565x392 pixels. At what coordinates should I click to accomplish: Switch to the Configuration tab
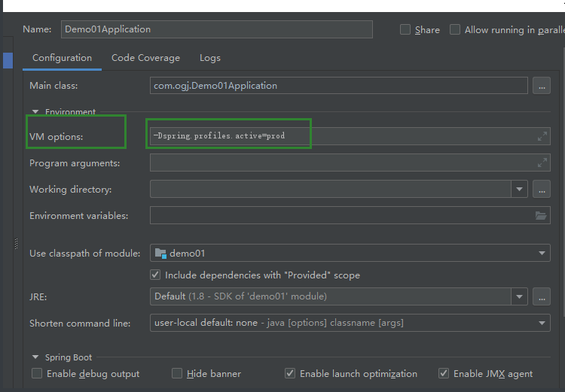62,58
